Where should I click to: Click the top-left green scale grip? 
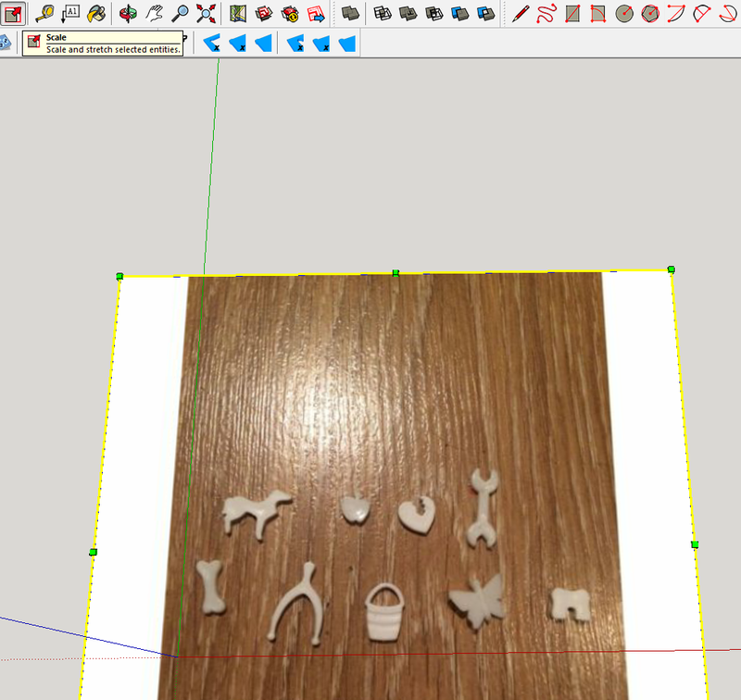coord(119,276)
